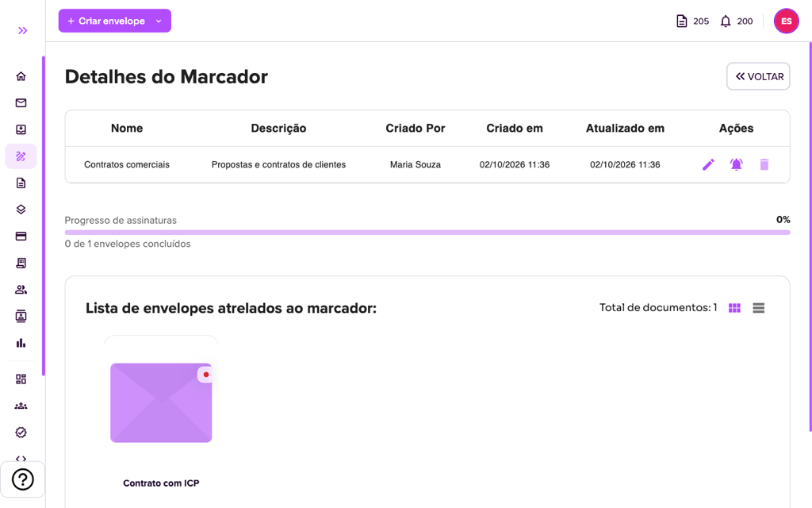Click the signature progress bar
Screen dimensions: 812x508
coord(427,233)
